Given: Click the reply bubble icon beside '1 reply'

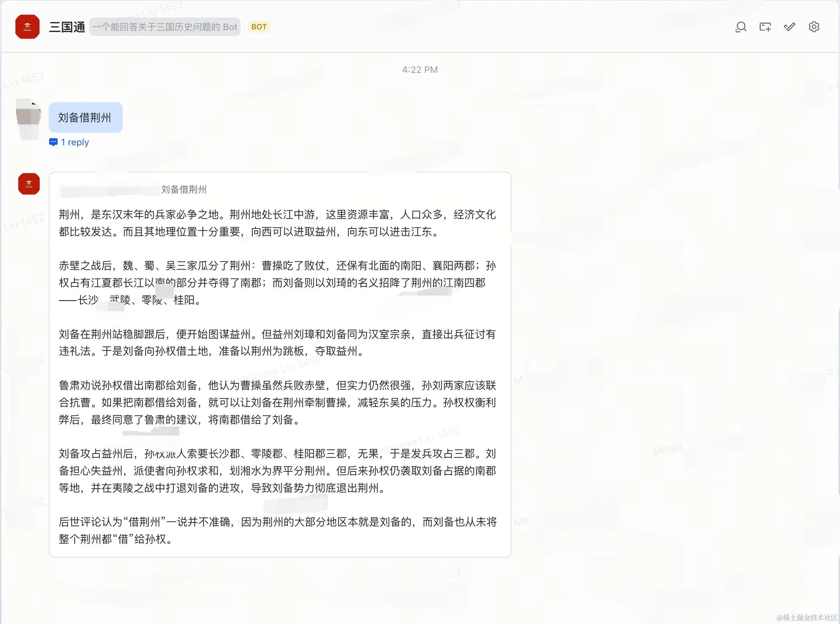Looking at the screenshot, I should (53, 142).
